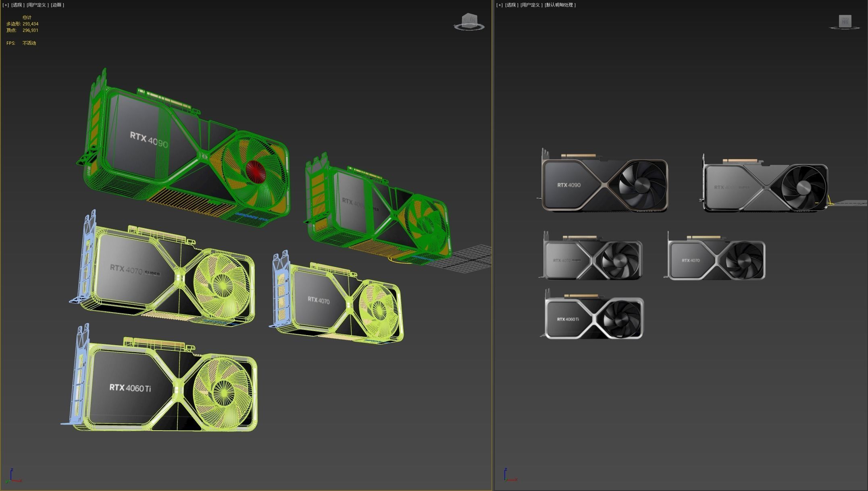868x491 pixels.
Task: Select the wireframe RTX 4070 SUPER card
Action: (x=127, y=270)
